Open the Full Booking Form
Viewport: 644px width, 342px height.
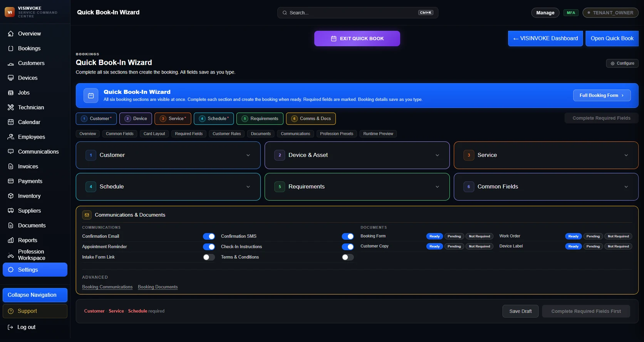602,96
